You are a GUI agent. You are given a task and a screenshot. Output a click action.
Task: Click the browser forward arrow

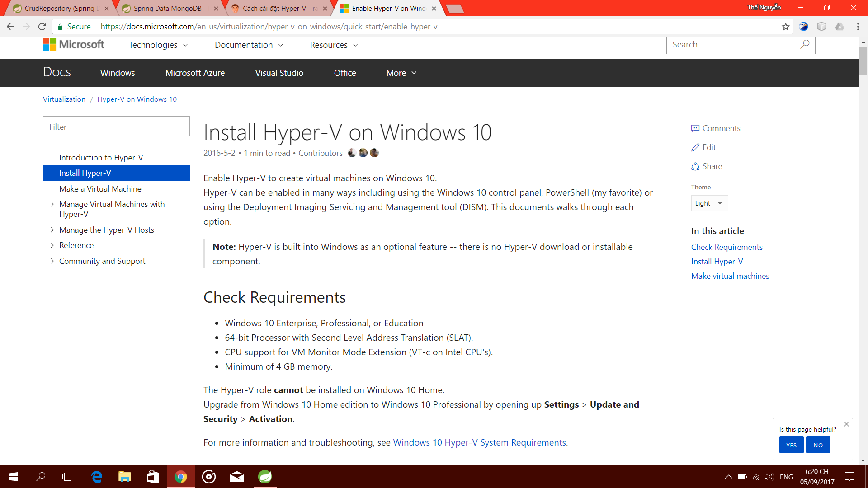click(26, 27)
